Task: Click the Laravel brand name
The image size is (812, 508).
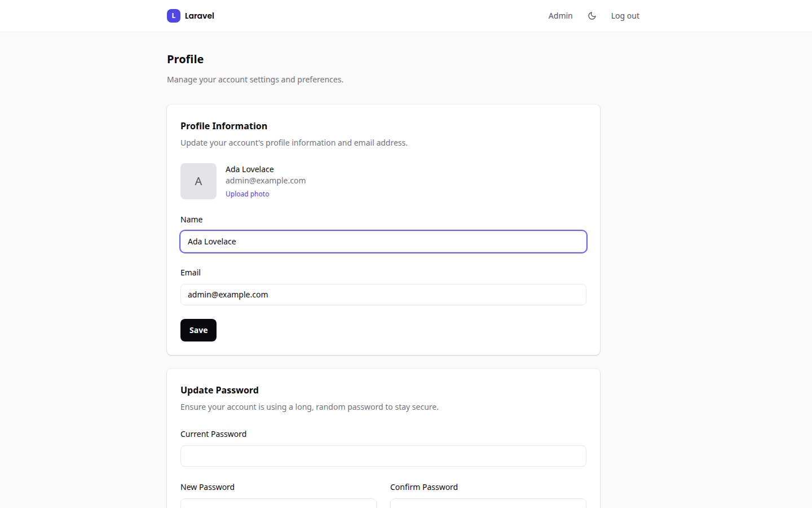Action: pyautogui.click(x=200, y=16)
